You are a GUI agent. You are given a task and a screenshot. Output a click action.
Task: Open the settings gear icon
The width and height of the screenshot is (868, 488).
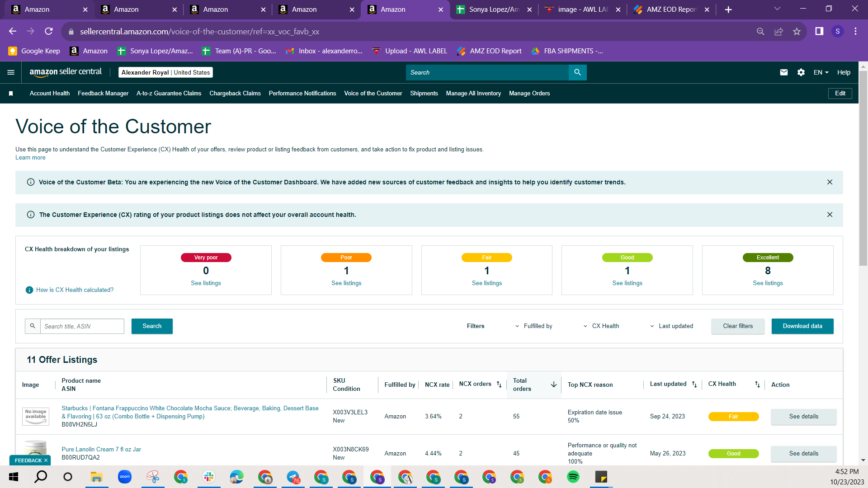tap(801, 72)
